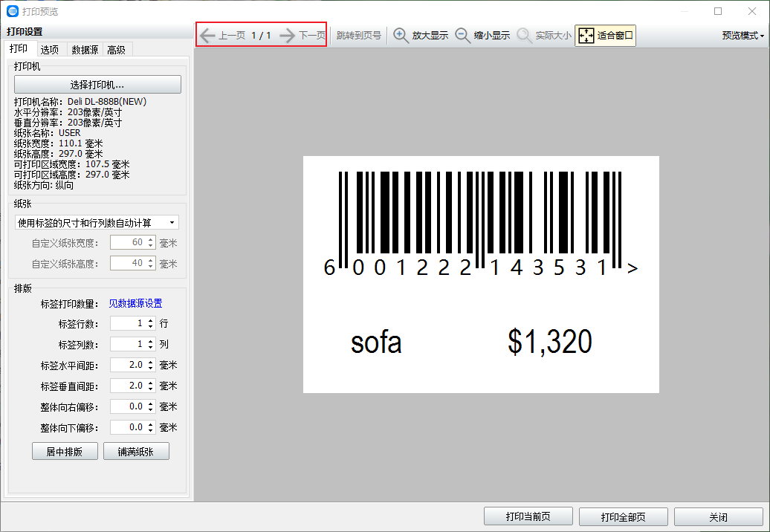This screenshot has height=532, width=770.
Task: Toggle fit to window mode
Action: 605,36
